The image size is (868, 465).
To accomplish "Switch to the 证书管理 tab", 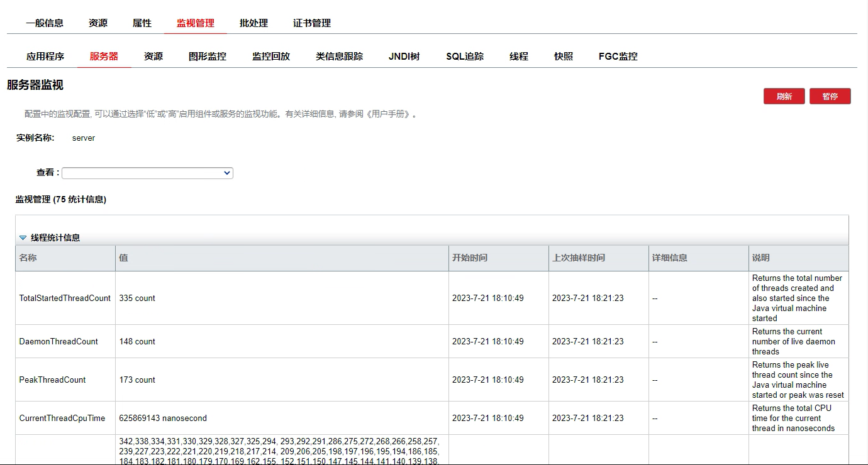I will 312,23.
